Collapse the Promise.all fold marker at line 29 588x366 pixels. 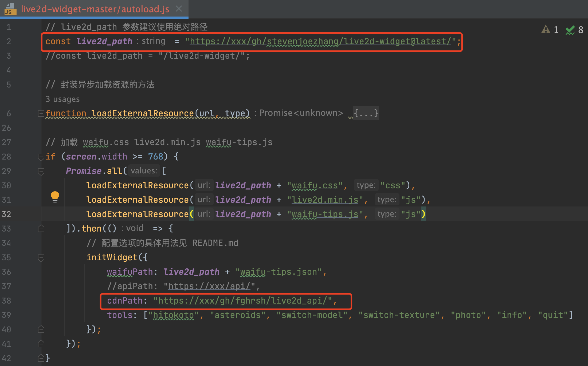click(41, 171)
